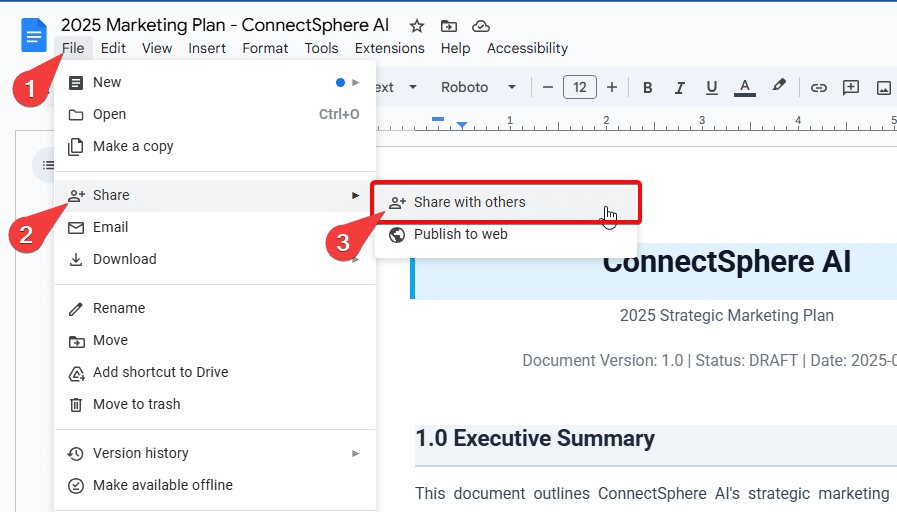Click Share with others
Image resolution: width=897 pixels, height=512 pixels.
[506, 203]
